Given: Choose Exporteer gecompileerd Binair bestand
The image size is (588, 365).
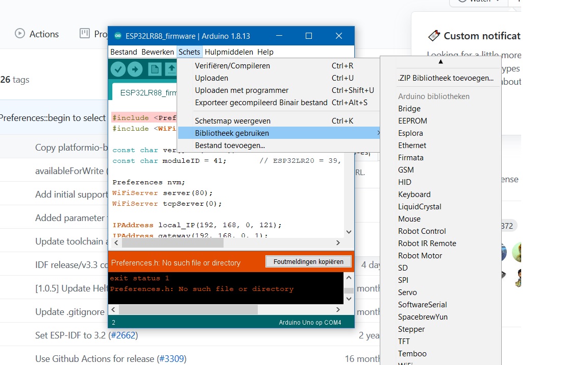Looking at the screenshot, I should coord(279,103).
